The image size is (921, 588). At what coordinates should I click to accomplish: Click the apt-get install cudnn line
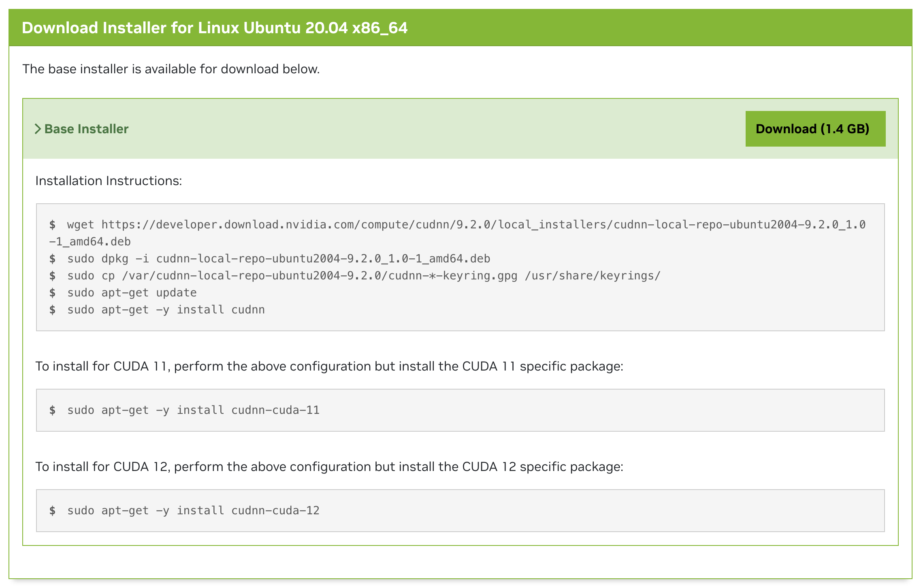[157, 310]
